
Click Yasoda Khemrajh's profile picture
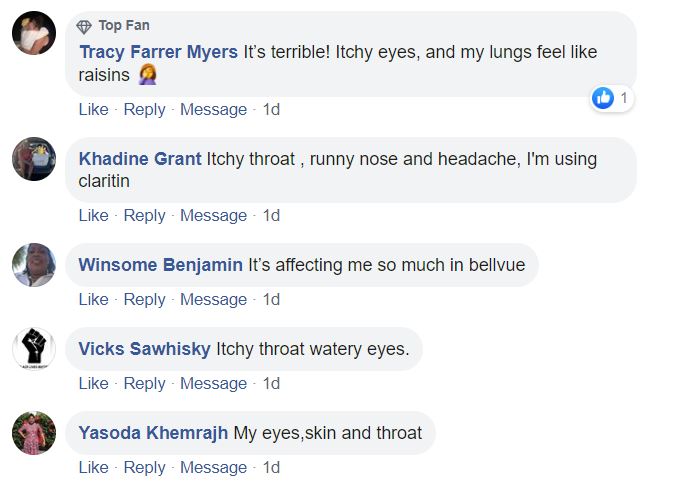point(33,433)
